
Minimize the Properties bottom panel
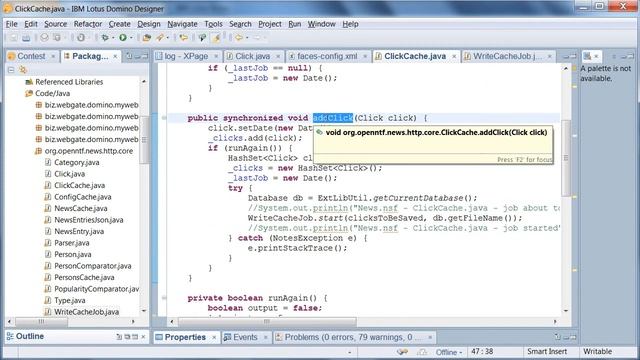coord(566,337)
